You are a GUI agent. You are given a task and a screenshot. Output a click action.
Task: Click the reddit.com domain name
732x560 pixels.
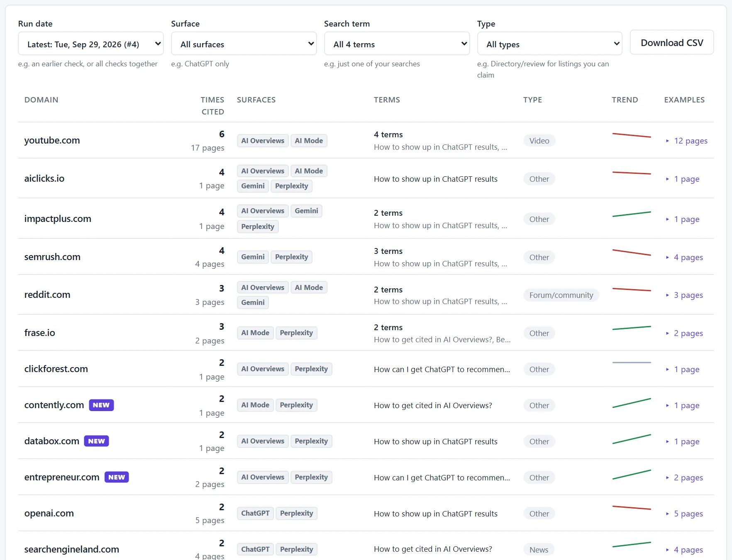tap(47, 295)
